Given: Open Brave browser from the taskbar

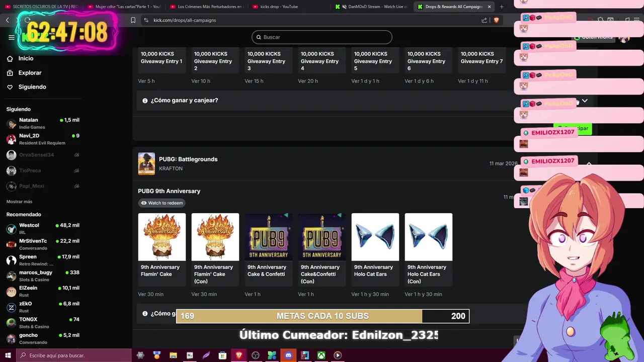Looking at the screenshot, I should (239, 355).
